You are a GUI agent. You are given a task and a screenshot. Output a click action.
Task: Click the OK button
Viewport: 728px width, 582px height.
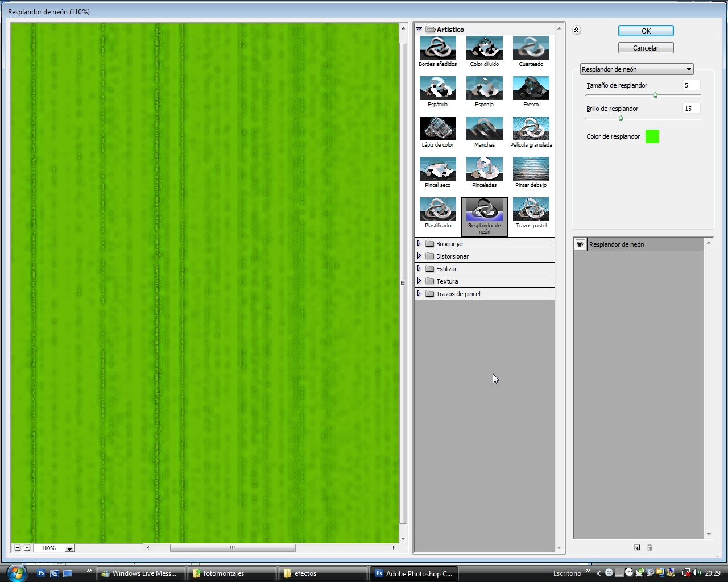click(x=646, y=31)
